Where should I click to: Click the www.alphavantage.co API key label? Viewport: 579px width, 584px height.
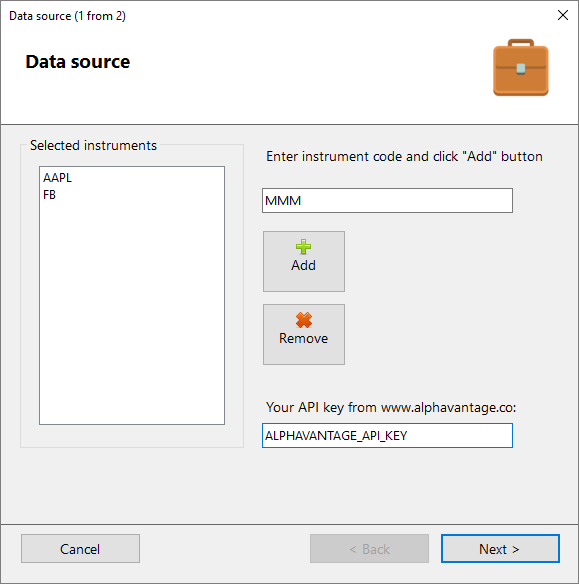point(391,407)
